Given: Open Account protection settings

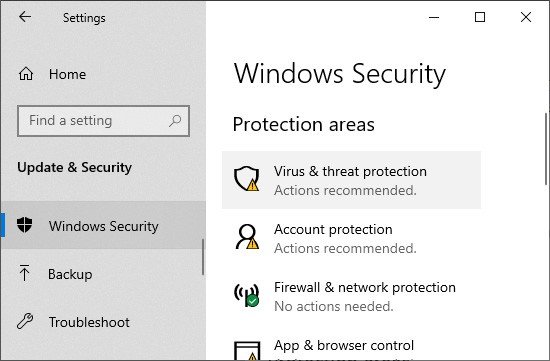Looking at the screenshot, I should (351, 238).
